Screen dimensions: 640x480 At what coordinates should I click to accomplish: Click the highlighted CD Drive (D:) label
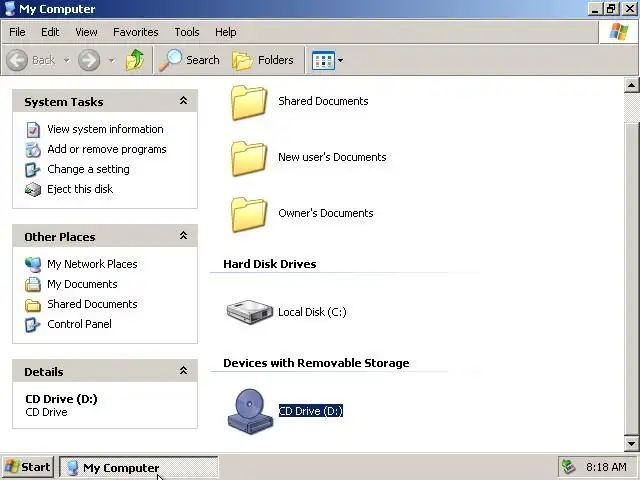(311, 411)
